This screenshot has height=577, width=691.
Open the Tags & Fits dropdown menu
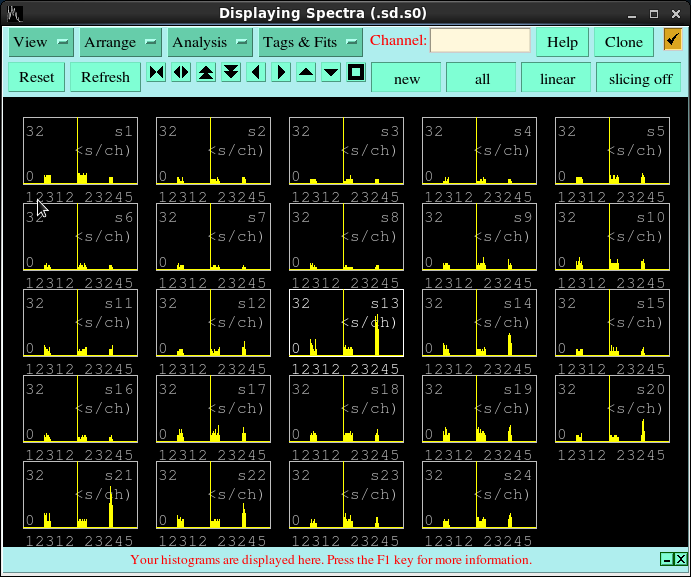pos(310,42)
